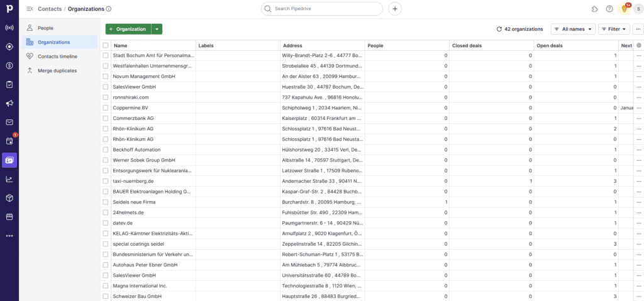This screenshot has height=301, width=644.
Task: Open the three-dots menu next to Filter
Action: pos(638,29)
